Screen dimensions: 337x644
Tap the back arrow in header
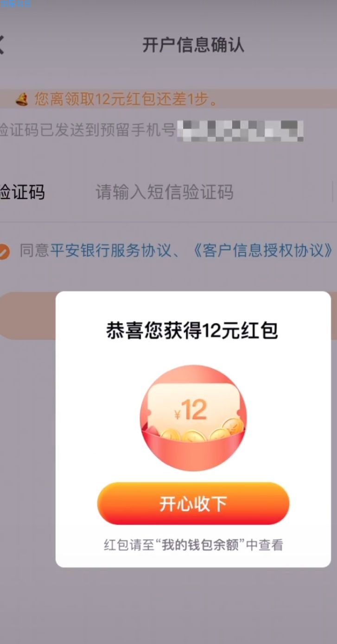click(x=1, y=45)
